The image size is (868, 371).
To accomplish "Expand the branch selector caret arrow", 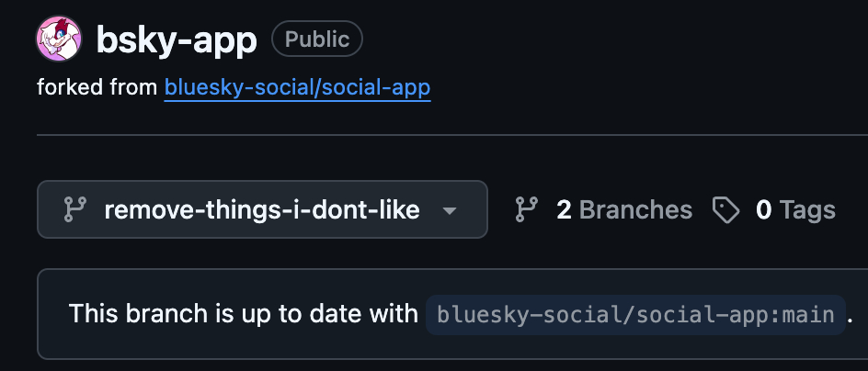I will tap(449, 211).
